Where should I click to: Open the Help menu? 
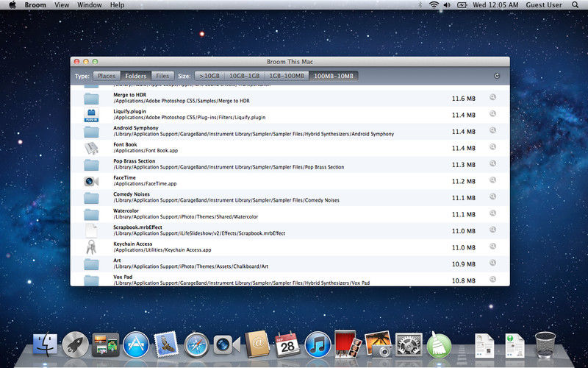tap(117, 5)
